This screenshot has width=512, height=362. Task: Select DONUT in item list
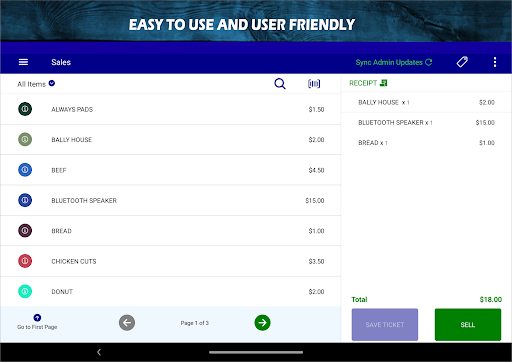tap(170, 292)
